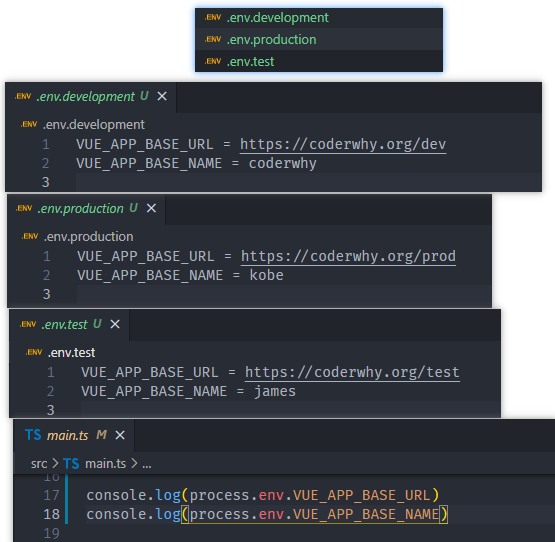The image size is (555, 542).
Task: Click the TS icon in main.ts tab
Action: (x=33, y=435)
